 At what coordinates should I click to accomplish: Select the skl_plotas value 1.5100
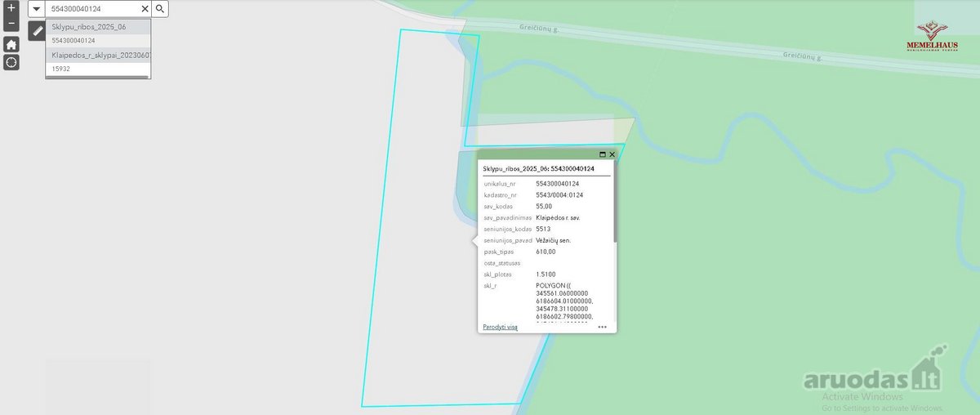click(546, 274)
